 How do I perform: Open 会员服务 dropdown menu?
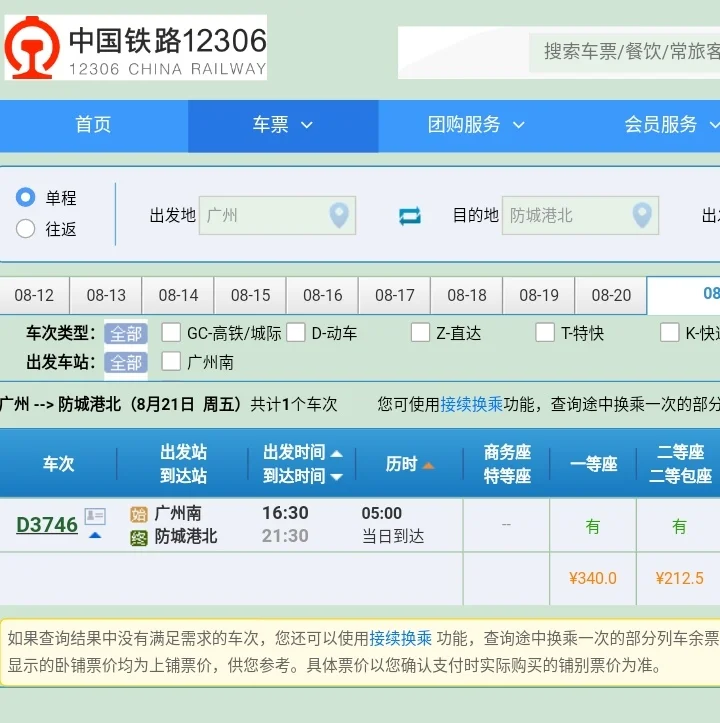671,125
